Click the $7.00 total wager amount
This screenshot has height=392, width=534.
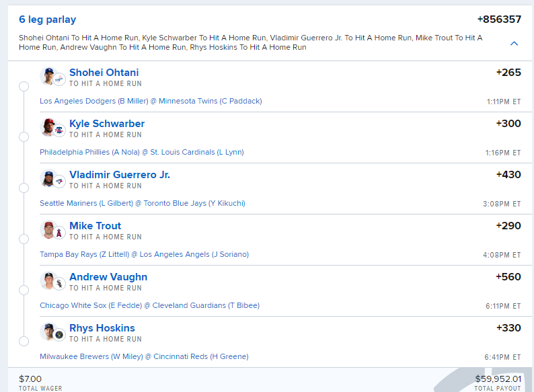(30, 379)
